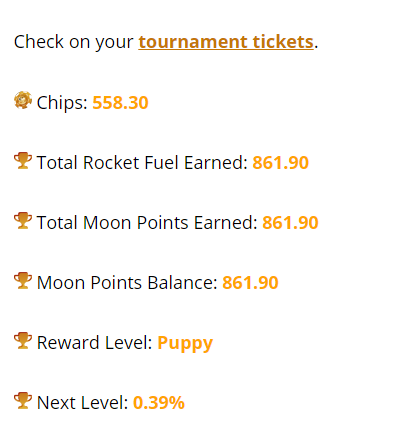Click trophy icon beside Next Level
This screenshot has height=438, width=395.
23,401
